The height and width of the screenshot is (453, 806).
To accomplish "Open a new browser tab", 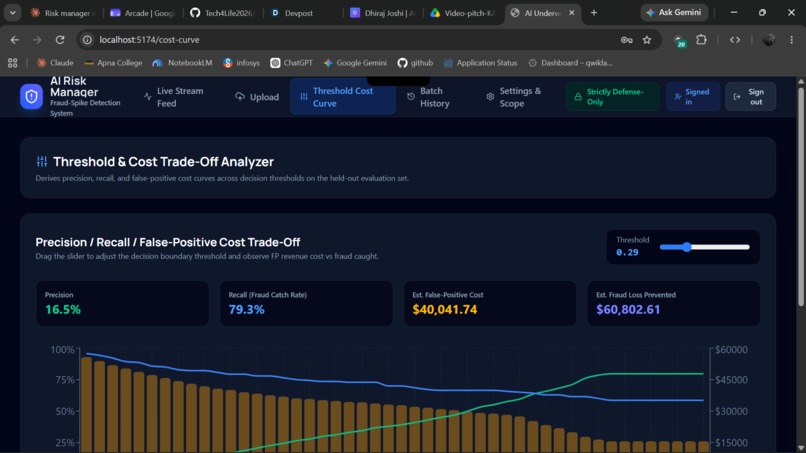I will pyautogui.click(x=594, y=13).
